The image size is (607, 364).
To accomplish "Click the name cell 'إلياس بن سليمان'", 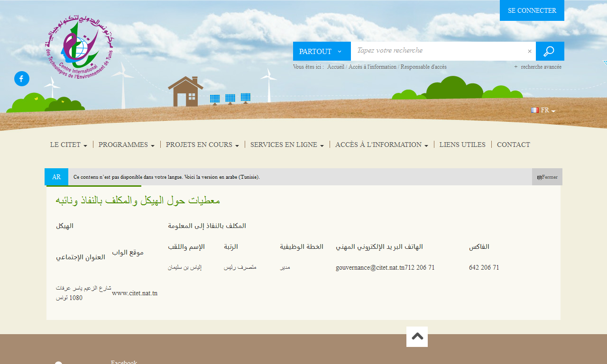I will tap(184, 267).
